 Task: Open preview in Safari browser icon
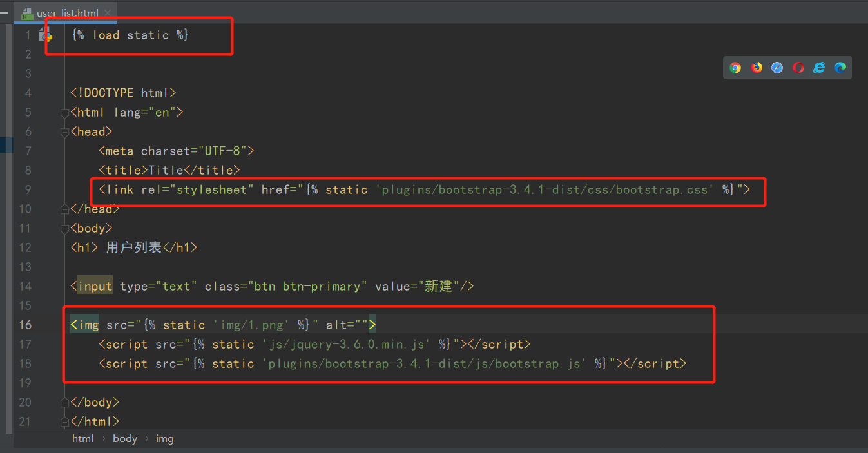777,68
